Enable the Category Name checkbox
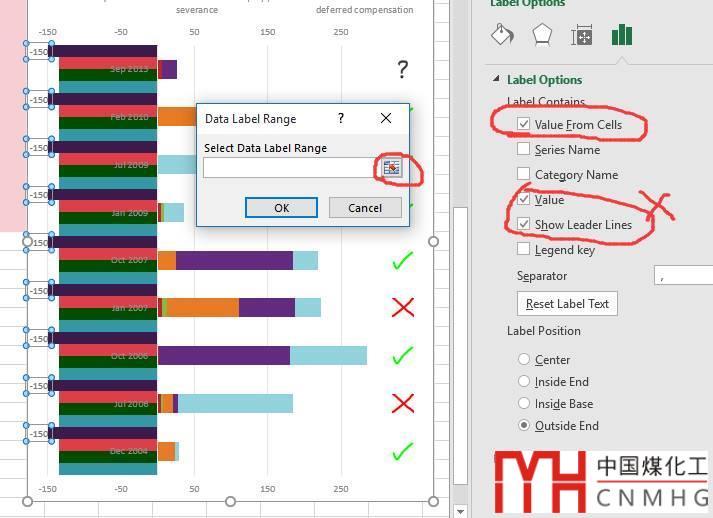The image size is (713, 518). pyautogui.click(x=523, y=174)
